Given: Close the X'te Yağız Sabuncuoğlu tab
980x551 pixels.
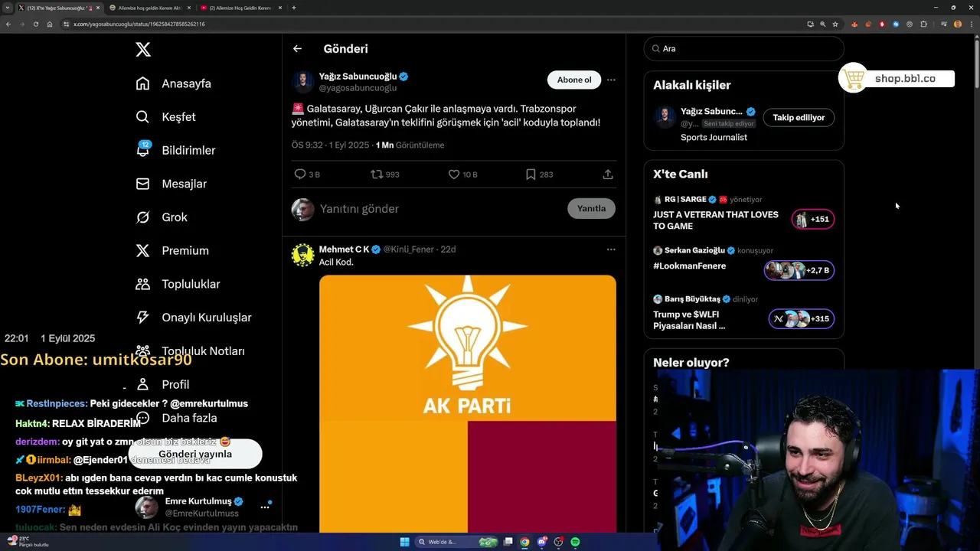Looking at the screenshot, I should click(98, 8).
